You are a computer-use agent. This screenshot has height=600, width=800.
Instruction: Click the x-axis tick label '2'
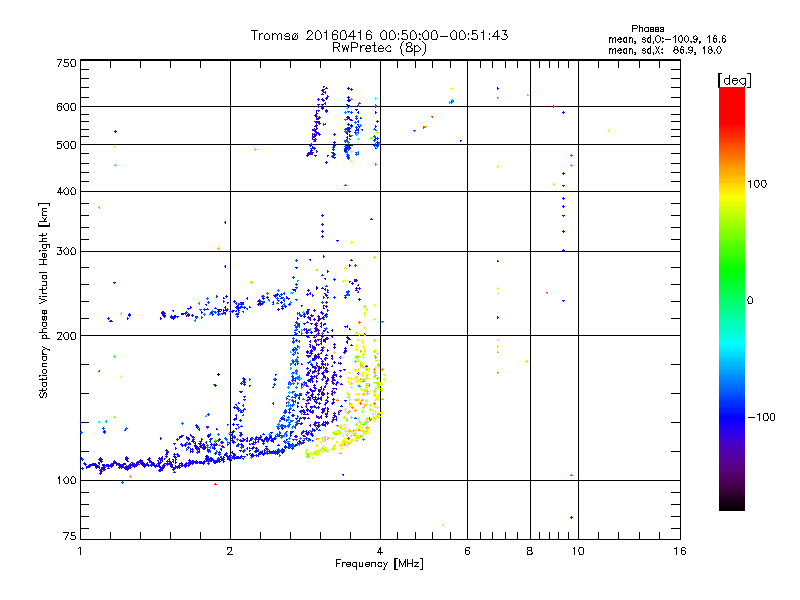coord(230,551)
